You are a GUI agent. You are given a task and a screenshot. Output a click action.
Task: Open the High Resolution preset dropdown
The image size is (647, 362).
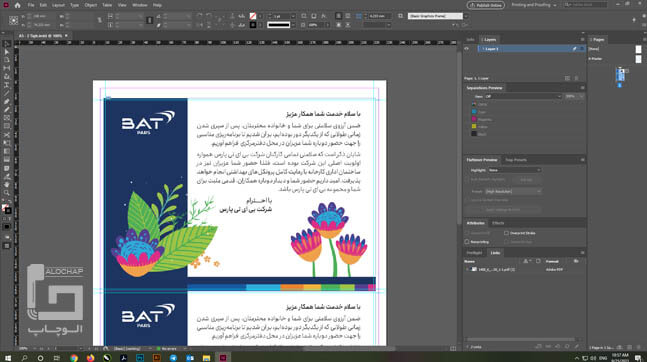[x=513, y=192]
